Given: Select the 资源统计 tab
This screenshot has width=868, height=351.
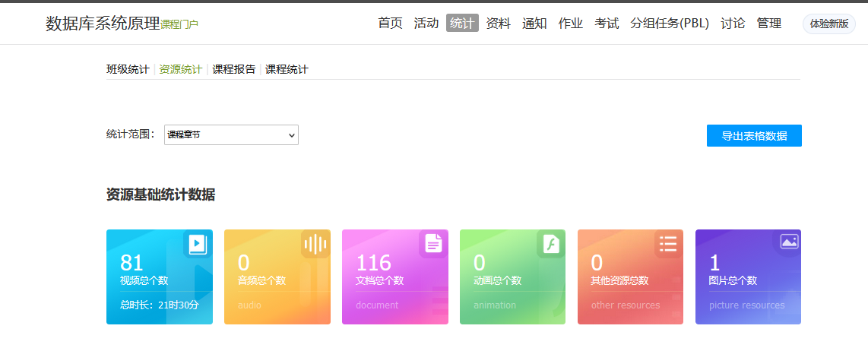Looking at the screenshot, I should (180, 69).
